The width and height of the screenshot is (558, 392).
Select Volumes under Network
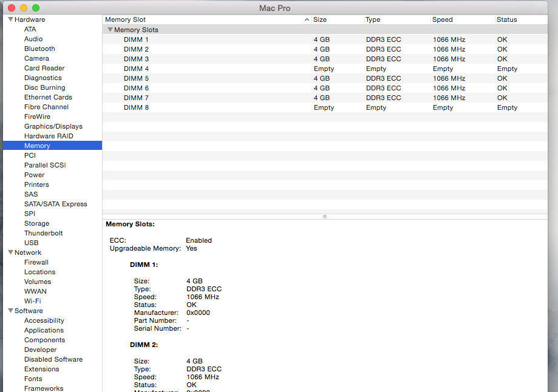[x=38, y=282]
